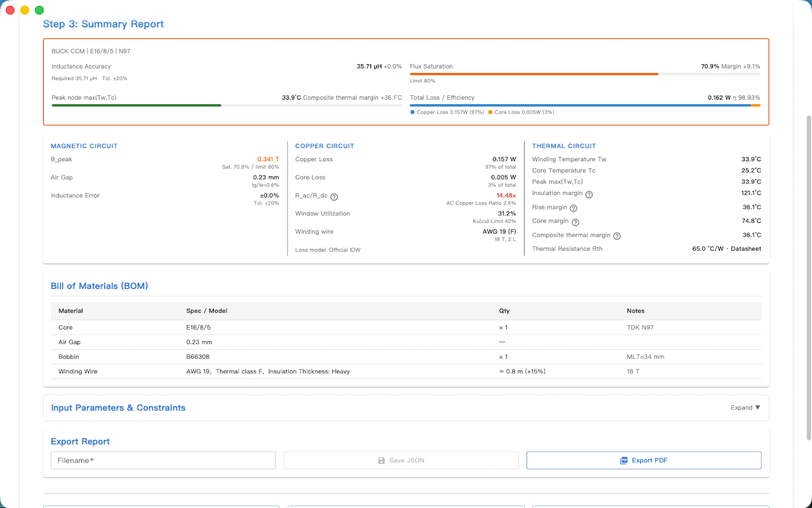Click the Total Loss efficiency bar

(585, 105)
